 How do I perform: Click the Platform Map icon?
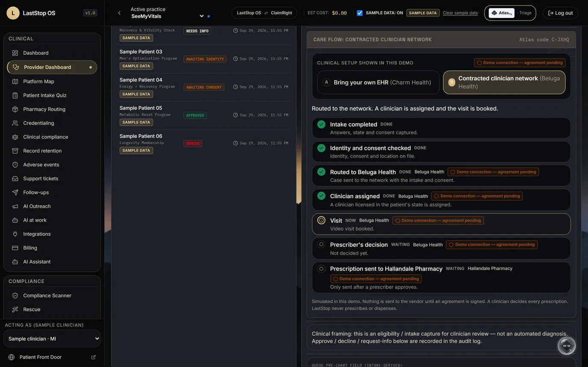tap(15, 82)
